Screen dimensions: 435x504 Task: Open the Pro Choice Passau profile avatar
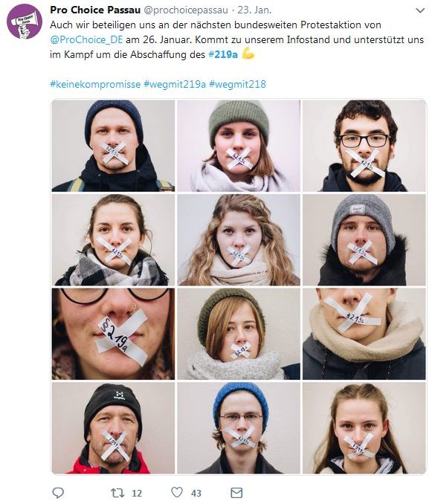25,22
